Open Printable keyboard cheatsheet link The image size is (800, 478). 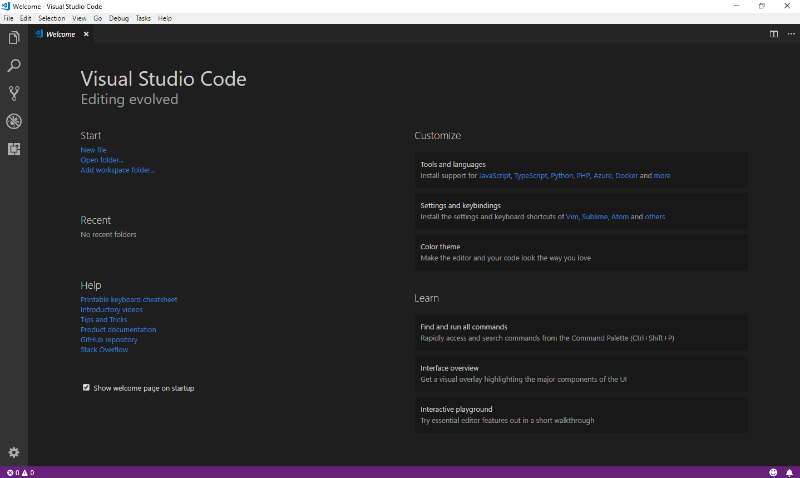129,299
